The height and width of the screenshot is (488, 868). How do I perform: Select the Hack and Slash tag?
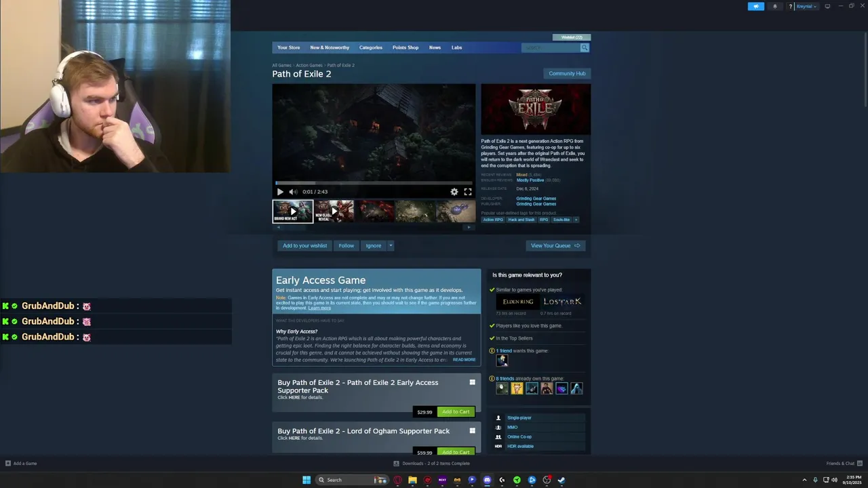521,220
